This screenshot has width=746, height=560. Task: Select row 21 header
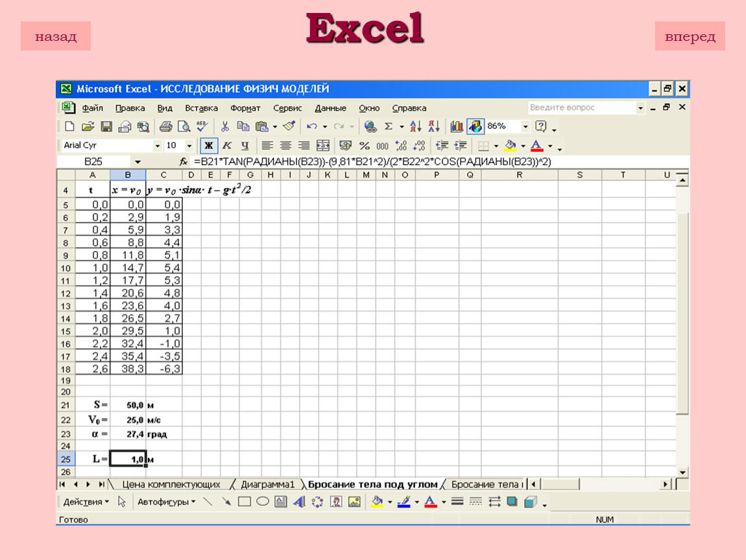(x=66, y=405)
